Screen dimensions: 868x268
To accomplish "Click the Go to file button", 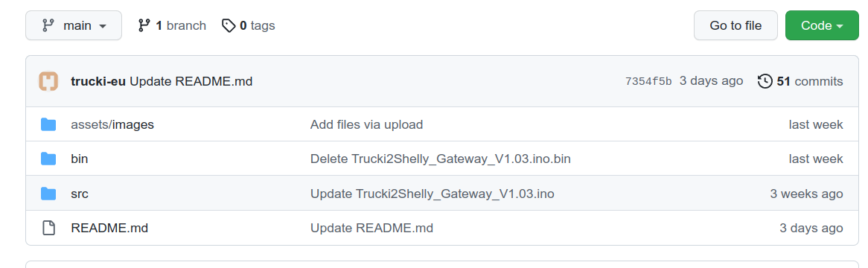I will [735, 25].
